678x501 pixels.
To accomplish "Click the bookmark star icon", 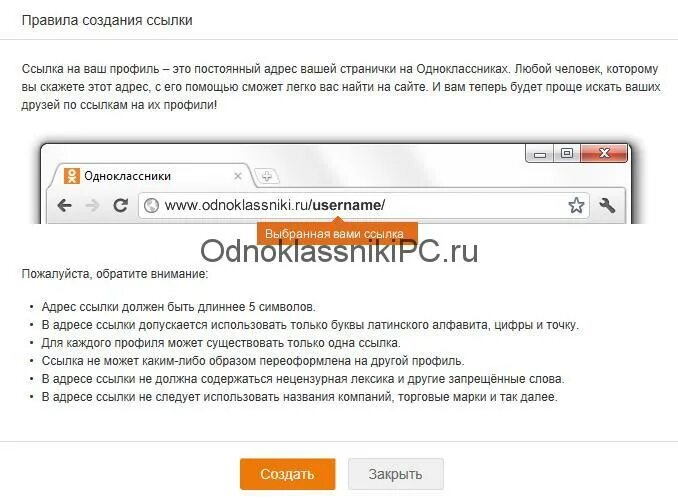I will pos(576,205).
